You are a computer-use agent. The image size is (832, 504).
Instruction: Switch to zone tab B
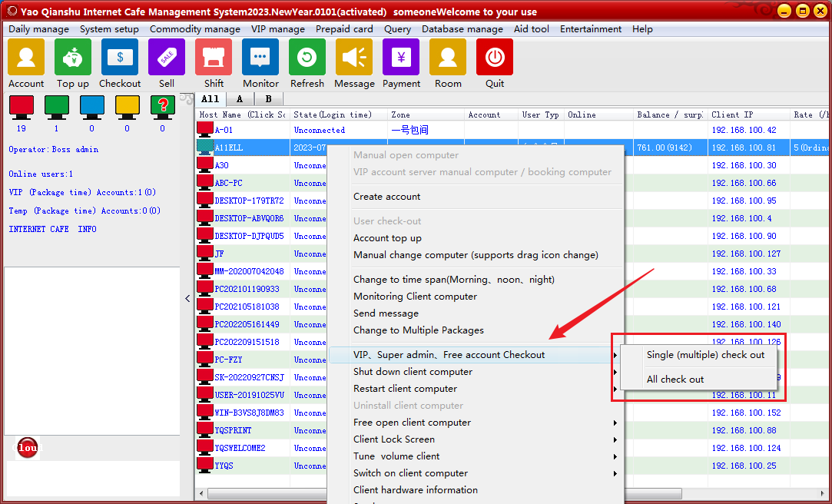click(x=268, y=99)
